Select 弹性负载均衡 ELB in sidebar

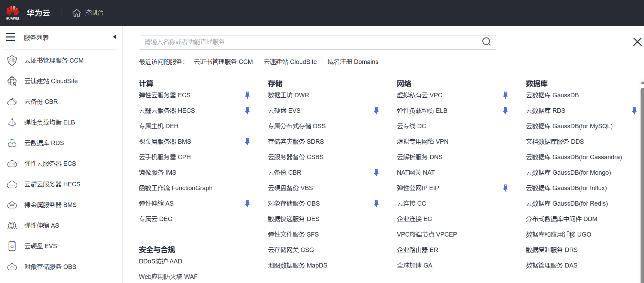tap(50, 122)
